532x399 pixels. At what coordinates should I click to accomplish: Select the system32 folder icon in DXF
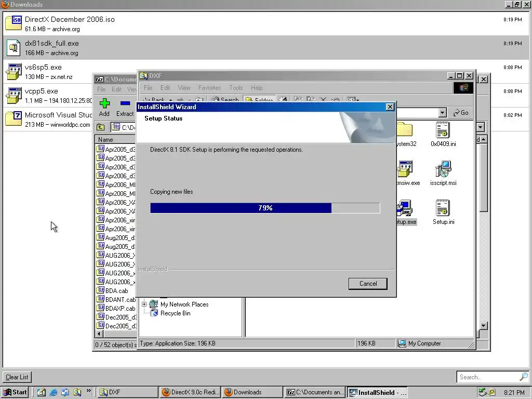point(404,130)
